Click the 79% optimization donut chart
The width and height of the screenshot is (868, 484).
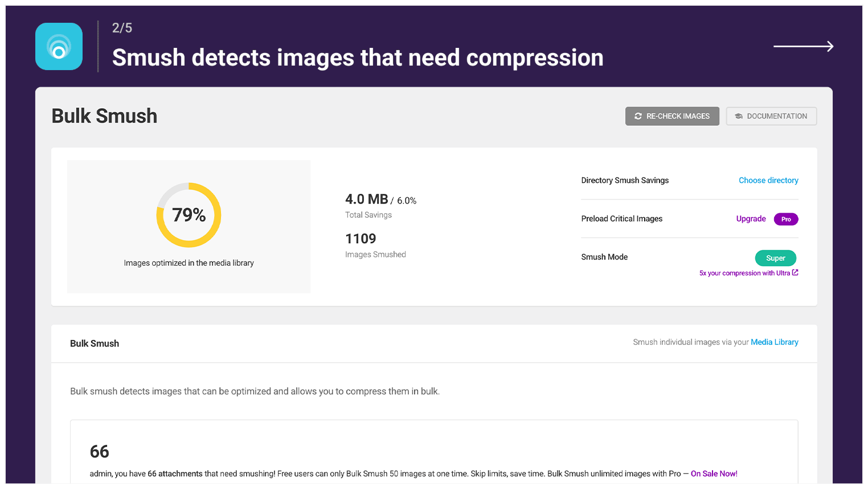pyautogui.click(x=189, y=215)
